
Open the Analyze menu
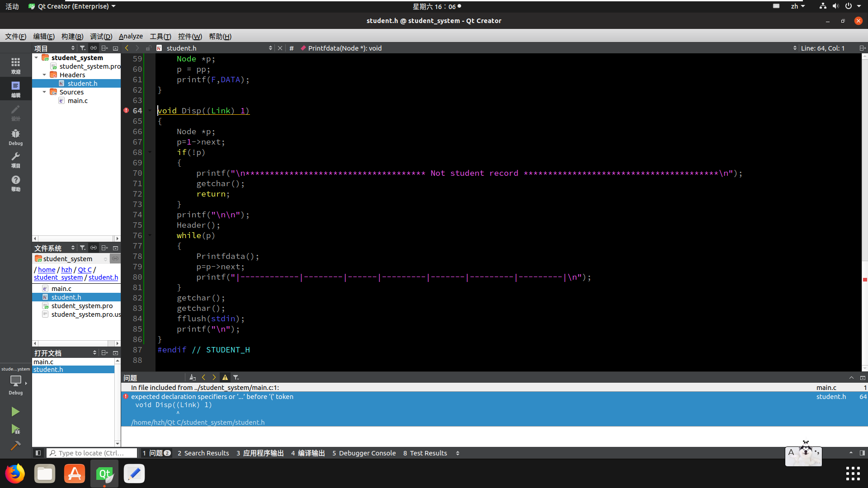pos(131,36)
